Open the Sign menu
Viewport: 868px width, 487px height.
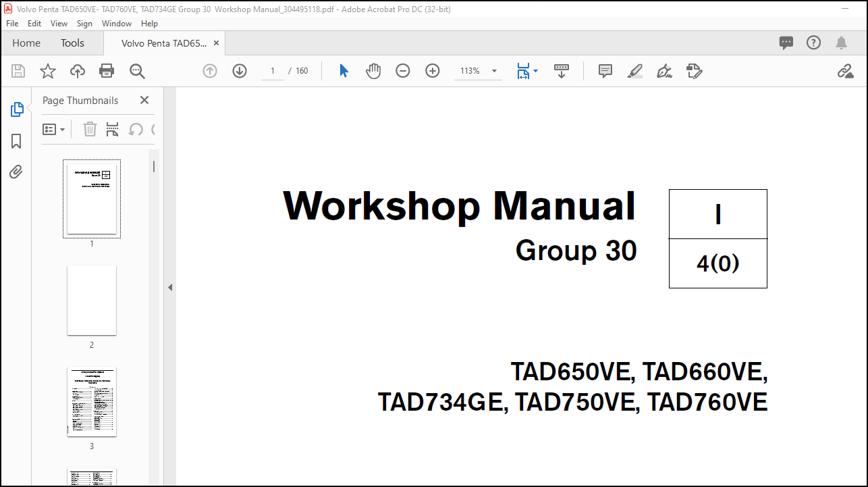[84, 23]
